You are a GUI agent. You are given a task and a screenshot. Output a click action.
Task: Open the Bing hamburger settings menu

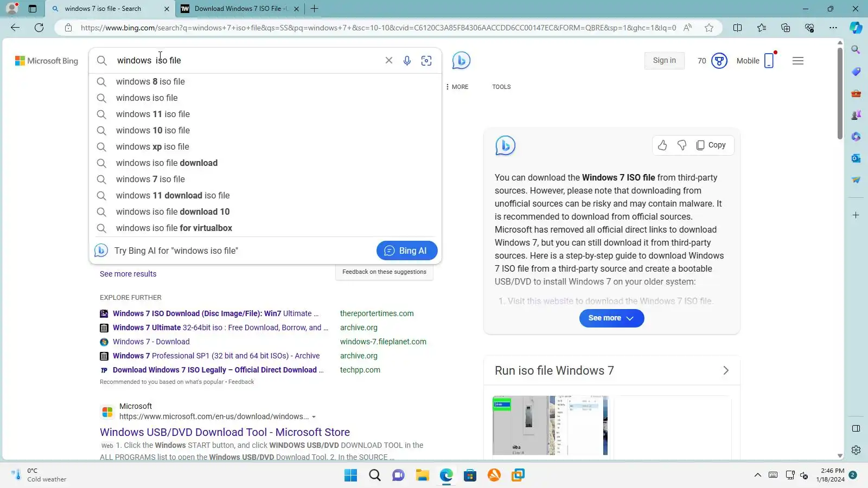798,61
